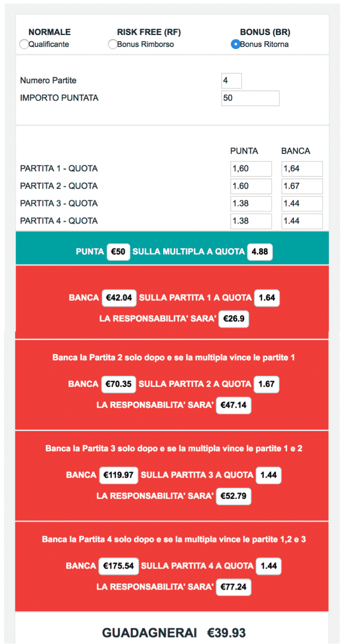Click the €175.54 lay amount badge
This screenshot has height=644, width=345.
click(x=118, y=566)
